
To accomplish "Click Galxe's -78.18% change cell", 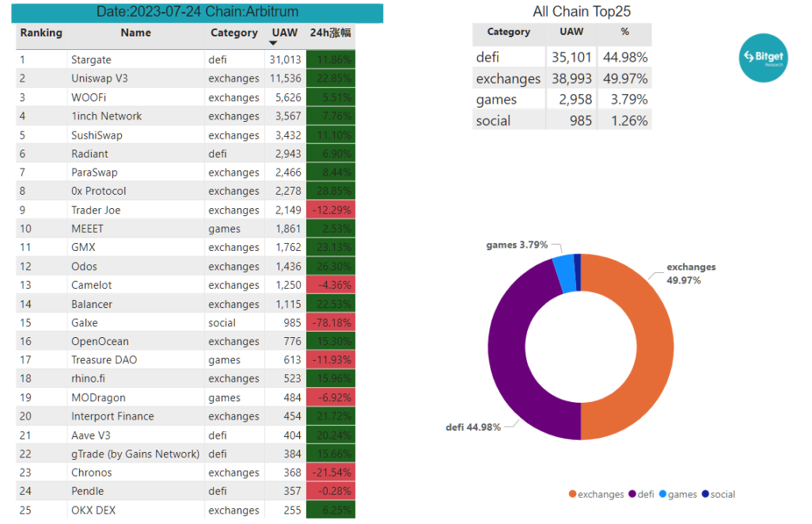I will tap(331, 323).
